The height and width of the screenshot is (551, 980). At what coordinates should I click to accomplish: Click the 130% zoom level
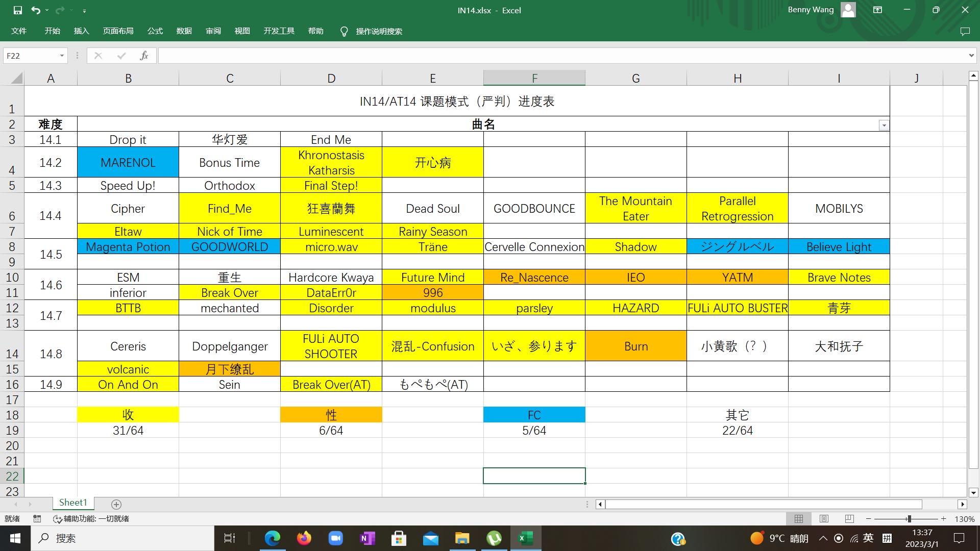[x=964, y=519]
